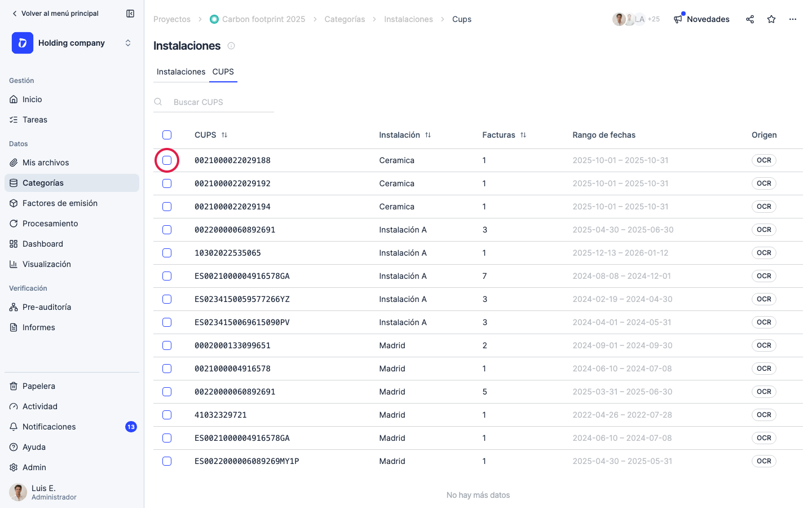Viewport: 812px width, 508px height.
Task: Focus the Buscar CUPS search field
Action: pyautogui.click(x=213, y=102)
